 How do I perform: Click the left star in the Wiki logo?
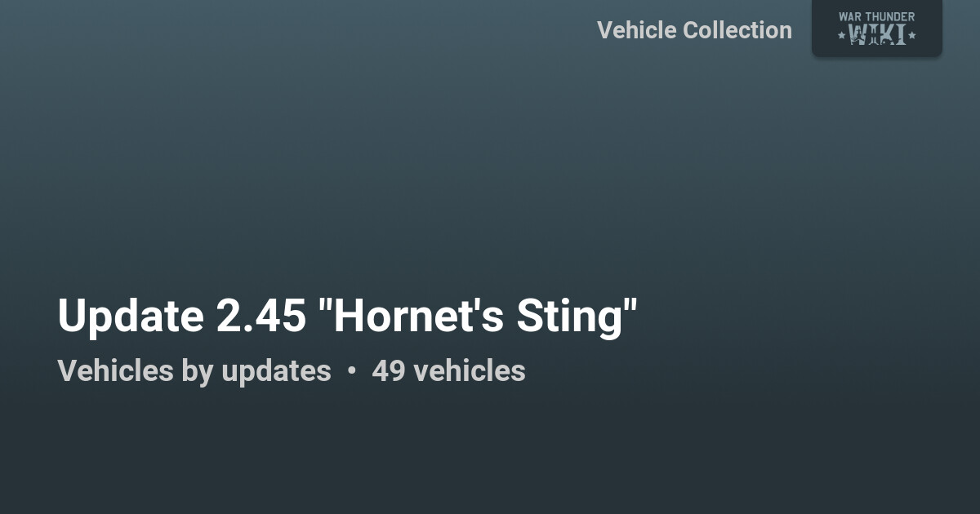(x=842, y=35)
